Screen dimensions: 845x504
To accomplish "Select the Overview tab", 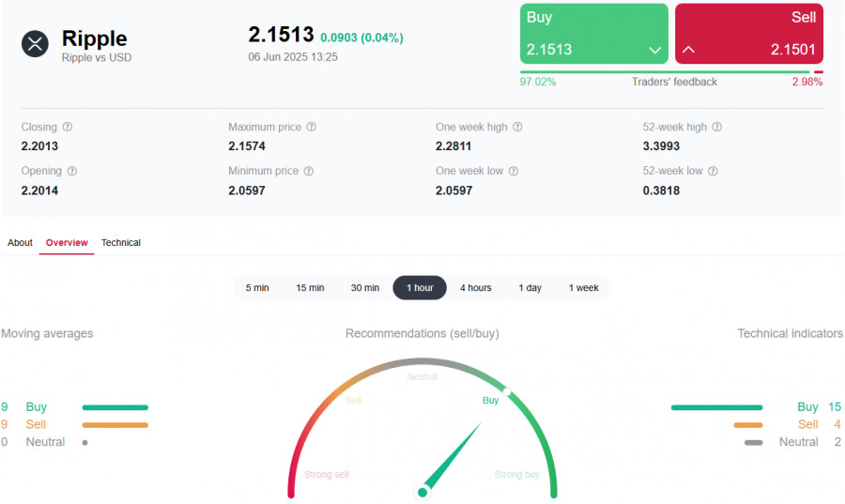I will 67,243.
